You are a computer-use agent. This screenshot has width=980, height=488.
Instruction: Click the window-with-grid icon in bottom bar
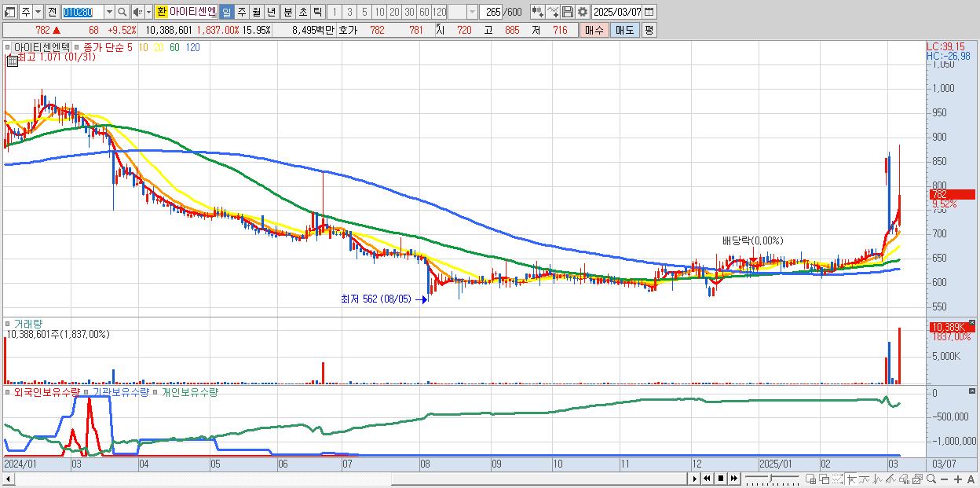pyautogui.click(x=810, y=479)
